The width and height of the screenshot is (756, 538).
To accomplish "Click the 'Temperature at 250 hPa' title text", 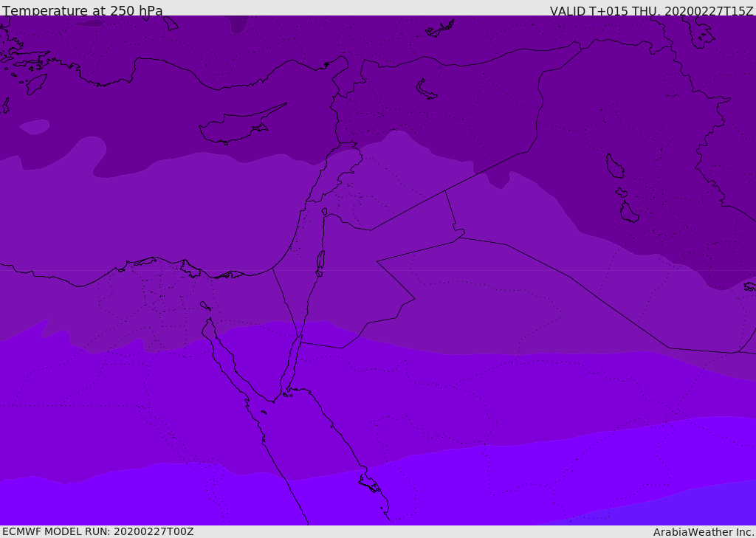I will tap(83, 10).
